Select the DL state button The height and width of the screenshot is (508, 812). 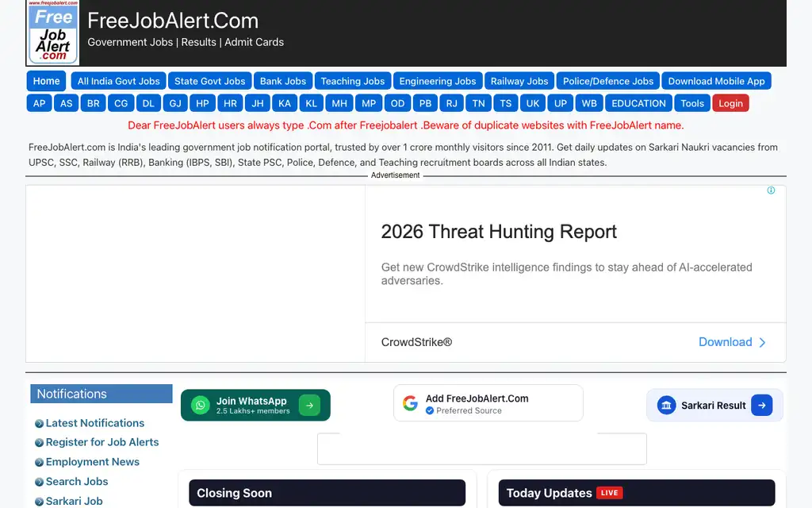(x=148, y=103)
